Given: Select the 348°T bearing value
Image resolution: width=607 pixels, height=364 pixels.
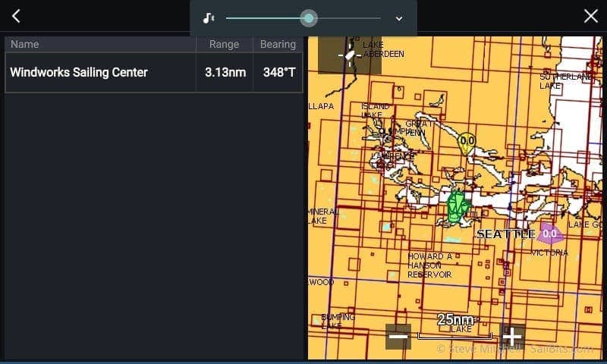Looking at the screenshot, I should (279, 72).
